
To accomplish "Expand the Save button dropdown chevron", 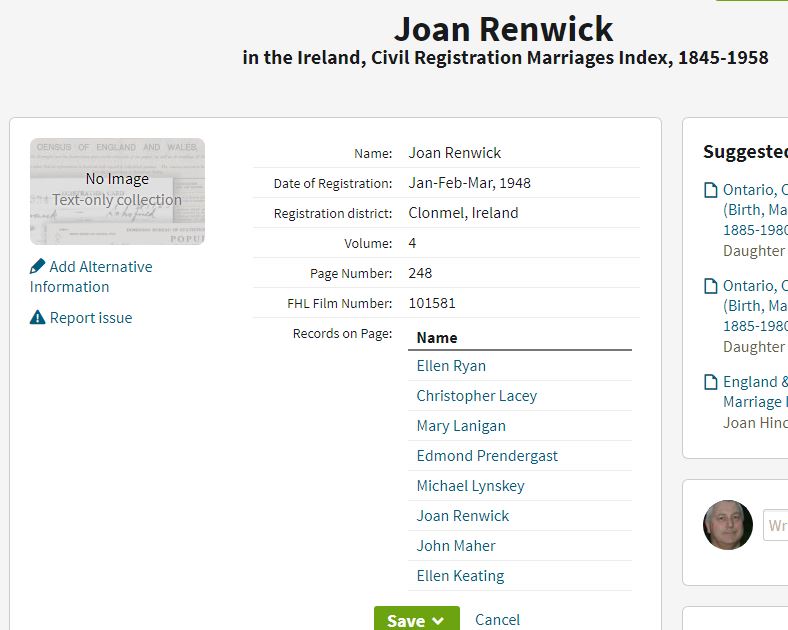I will click(438, 620).
